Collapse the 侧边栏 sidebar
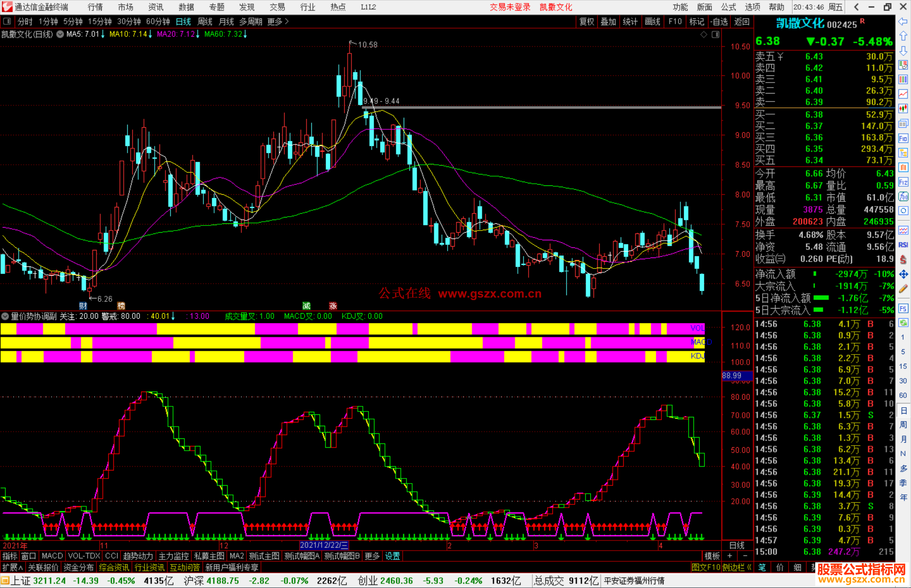Viewport: 911px width, 588px height. (x=737, y=567)
